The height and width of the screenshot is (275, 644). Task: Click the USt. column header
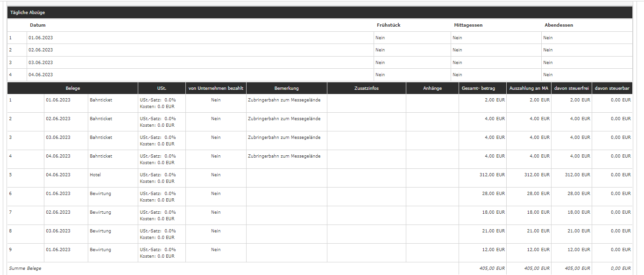[162, 88]
